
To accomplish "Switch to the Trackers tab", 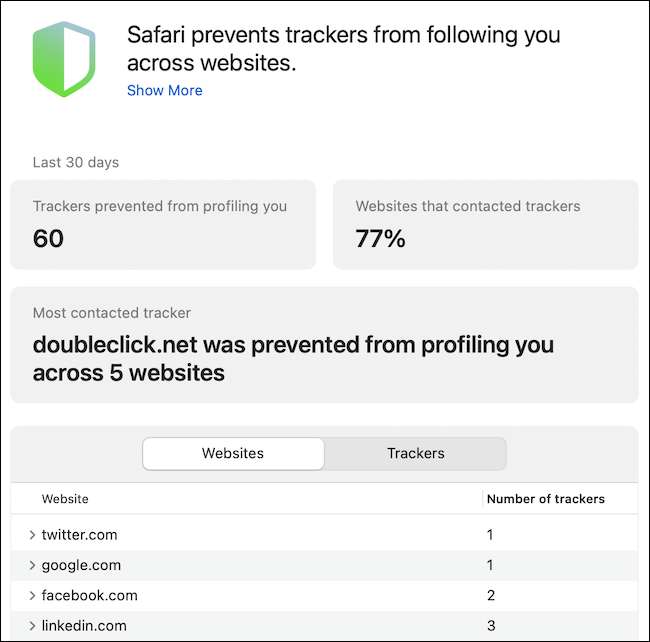I will click(x=415, y=453).
